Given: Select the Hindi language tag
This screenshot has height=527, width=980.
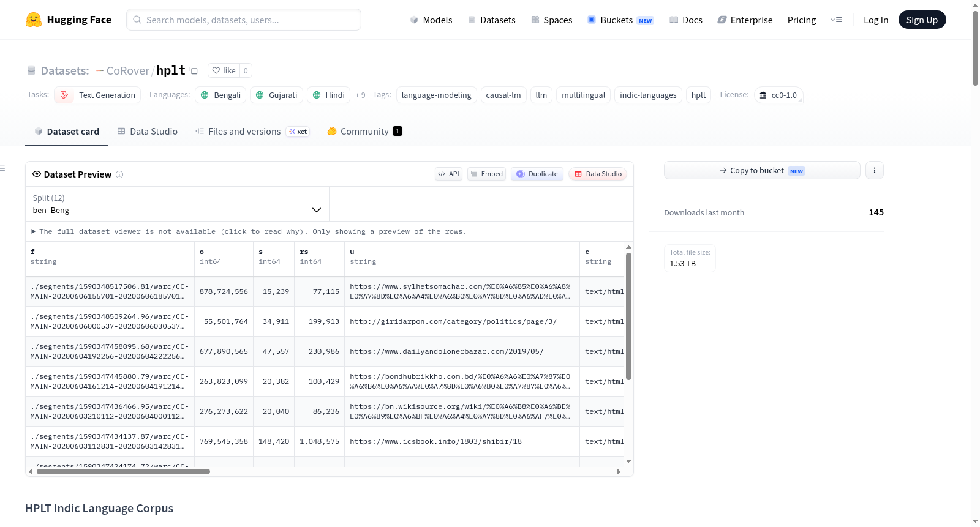Looking at the screenshot, I should point(328,95).
